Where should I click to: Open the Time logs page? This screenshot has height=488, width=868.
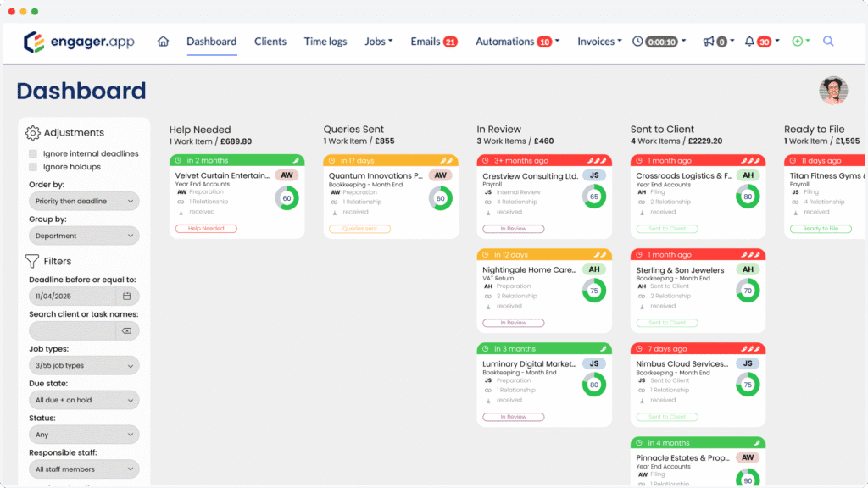[325, 42]
